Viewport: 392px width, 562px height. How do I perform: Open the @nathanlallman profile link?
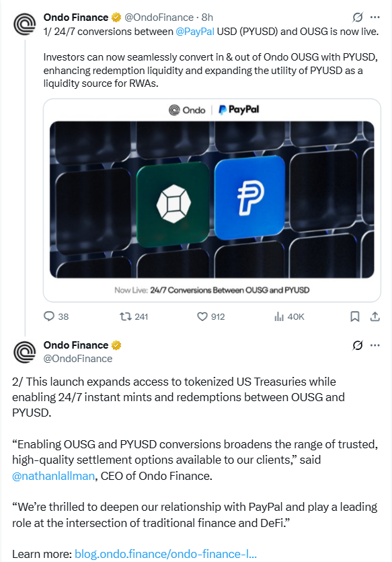53,476
